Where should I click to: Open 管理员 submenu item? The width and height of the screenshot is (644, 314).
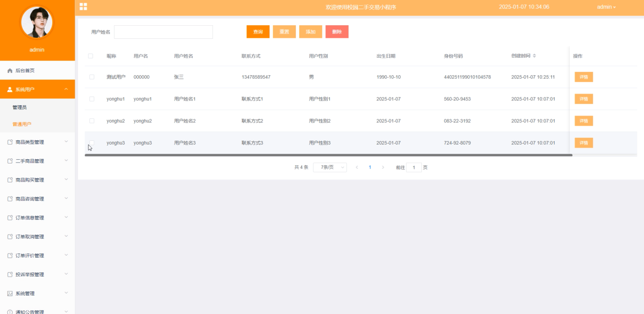pyautogui.click(x=37, y=107)
